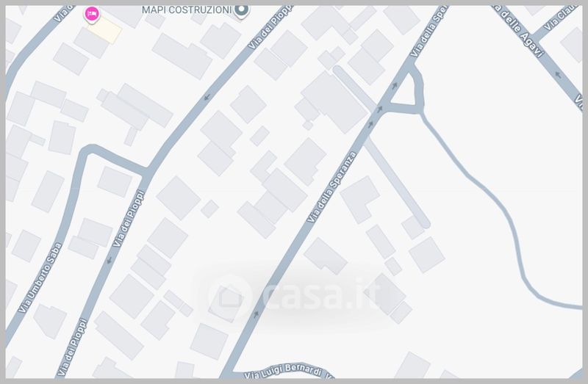Select the central Via della Speranza label
The height and width of the screenshot is (384, 588).
(x=332, y=186)
